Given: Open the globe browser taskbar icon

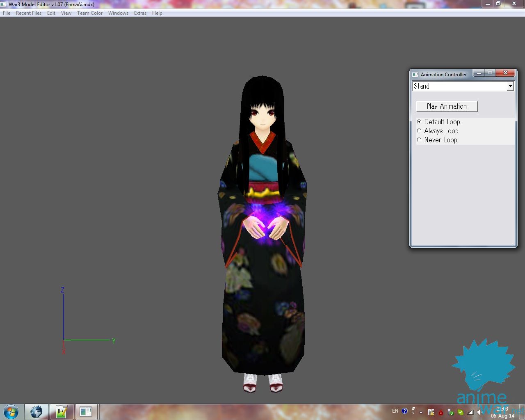Looking at the screenshot, I should (x=37, y=411).
